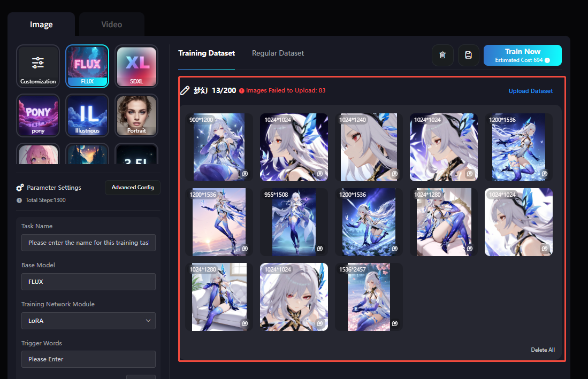The image size is (588, 379).
Task: Click red warning icon before Images Failed
Action: 241,91
